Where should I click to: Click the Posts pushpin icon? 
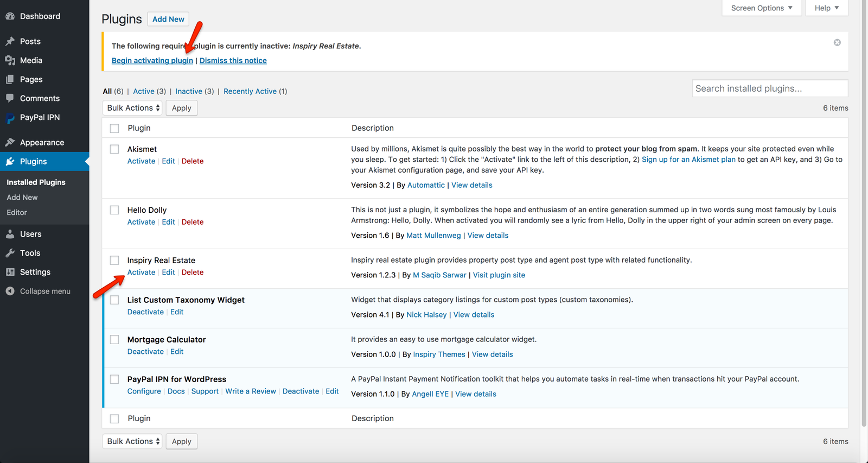(x=10, y=41)
